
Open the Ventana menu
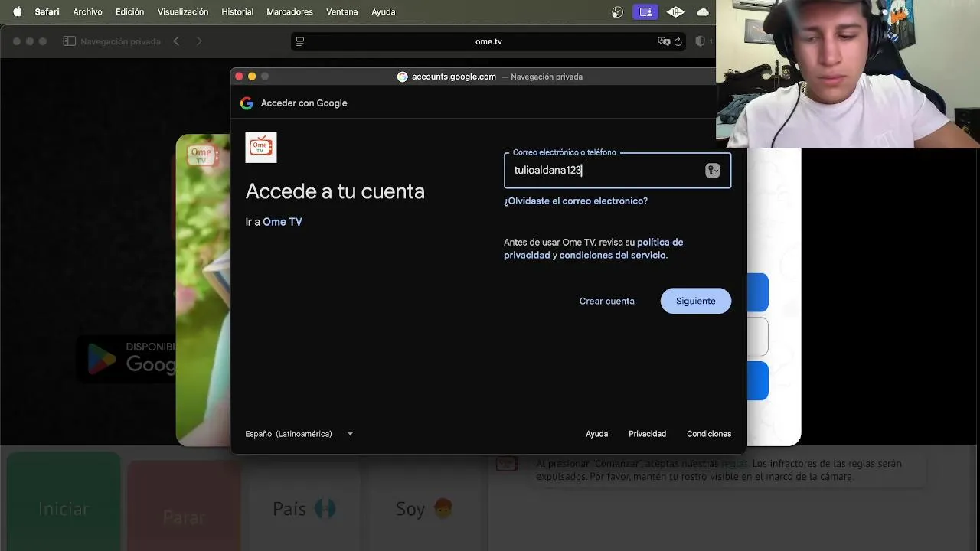(341, 11)
